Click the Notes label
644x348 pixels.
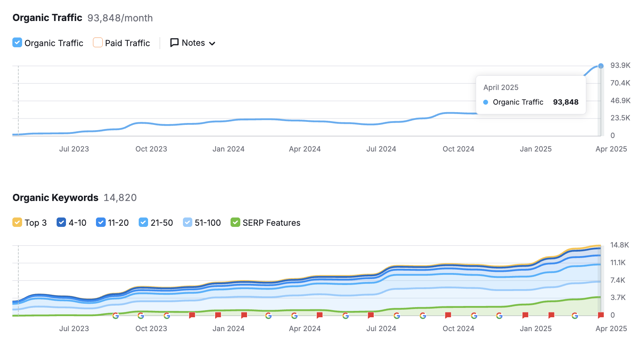coord(193,43)
